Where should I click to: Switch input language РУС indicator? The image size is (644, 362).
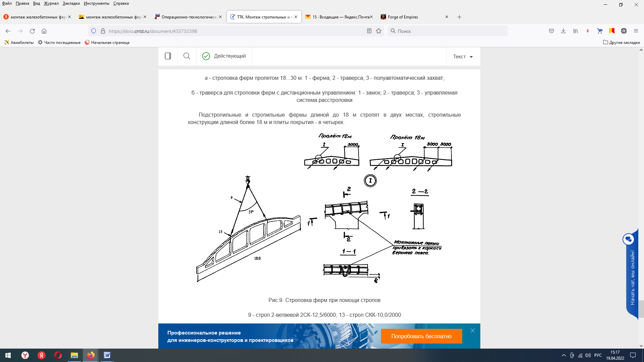coord(598,355)
